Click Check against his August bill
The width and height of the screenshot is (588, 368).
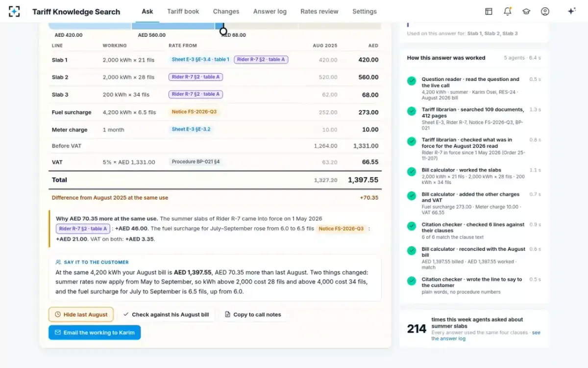tap(166, 315)
